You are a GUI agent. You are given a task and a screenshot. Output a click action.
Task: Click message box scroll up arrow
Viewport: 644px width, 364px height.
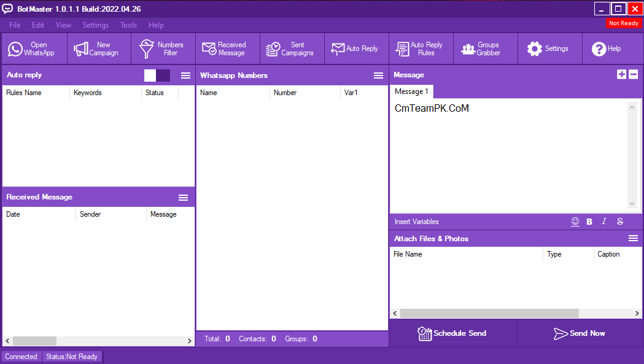[x=632, y=107]
